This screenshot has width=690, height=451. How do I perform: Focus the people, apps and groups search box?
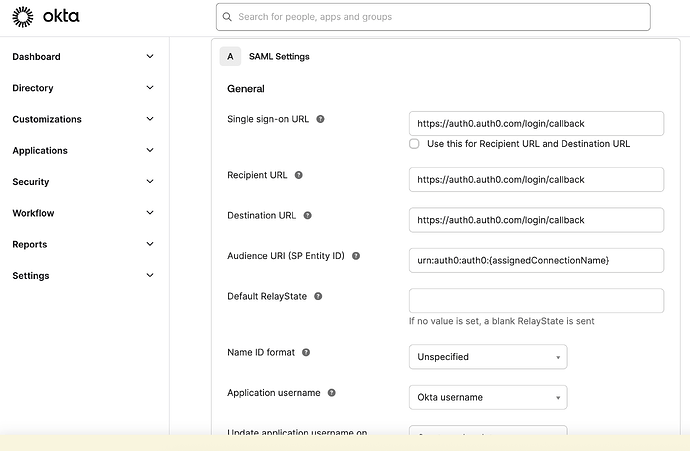433,17
